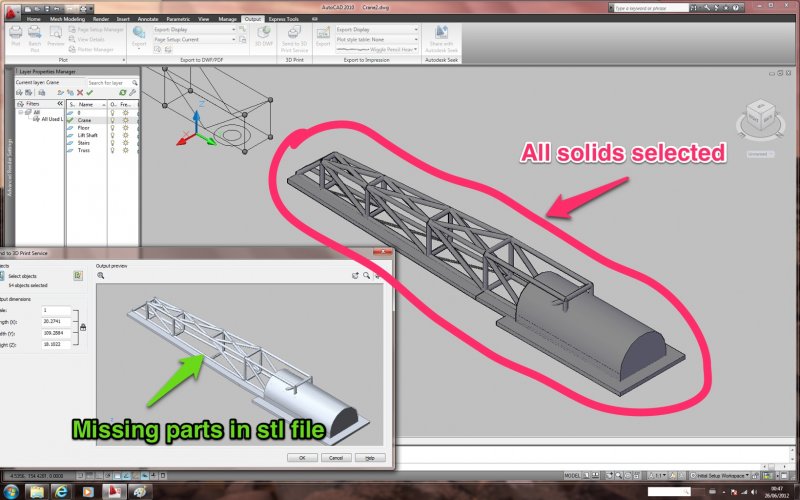
Task: Select the Truss layer row
Action: coord(103,151)
